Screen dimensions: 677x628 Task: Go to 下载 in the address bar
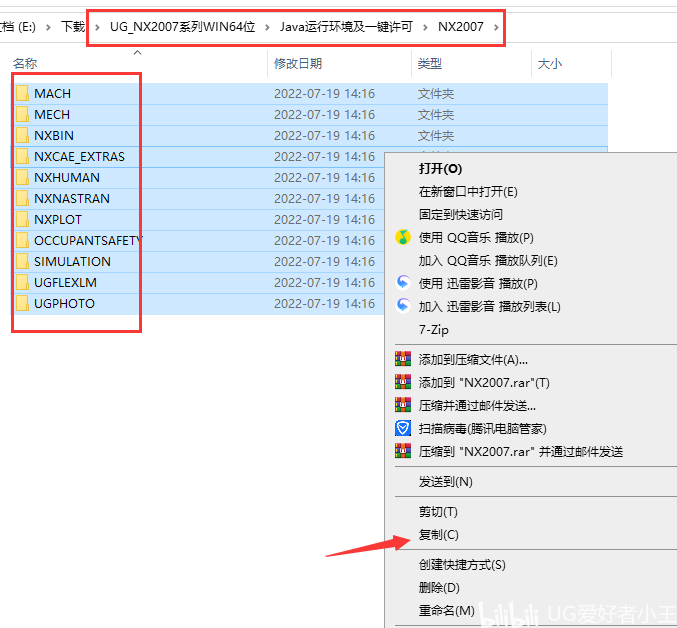pyautogui.click(x=73, y=27)
